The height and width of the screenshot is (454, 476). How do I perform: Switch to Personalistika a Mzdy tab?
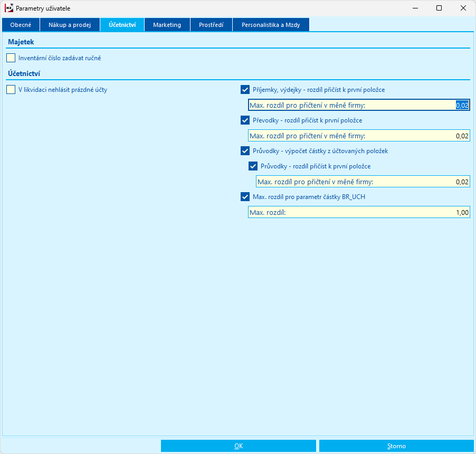click(271, 25)
